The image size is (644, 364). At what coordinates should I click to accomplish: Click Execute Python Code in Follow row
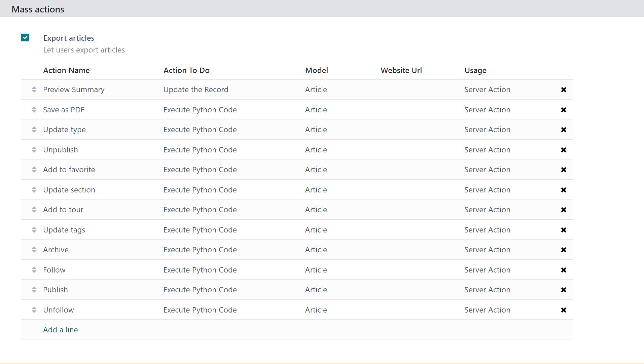[x=200, y=270]
